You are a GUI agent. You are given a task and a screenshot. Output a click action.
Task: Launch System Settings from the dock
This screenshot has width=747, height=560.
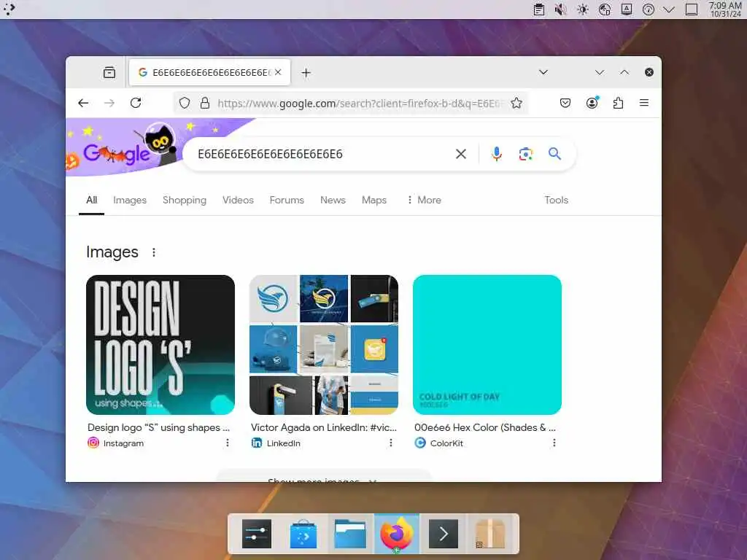257,534
